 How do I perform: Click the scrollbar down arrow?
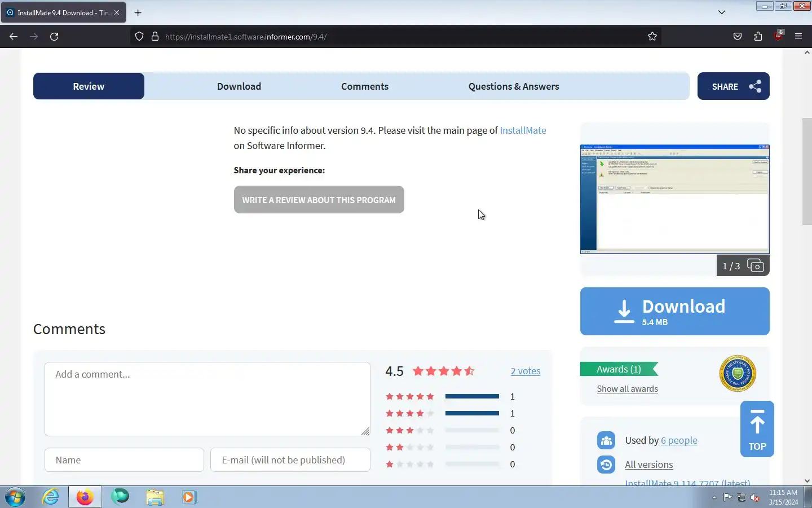pos(807,481)
